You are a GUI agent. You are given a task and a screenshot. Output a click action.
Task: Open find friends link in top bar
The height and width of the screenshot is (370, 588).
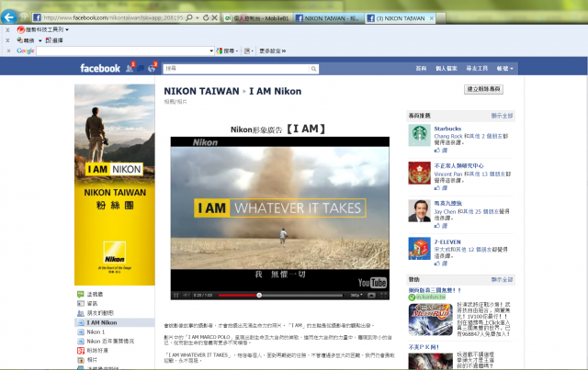click(477, 68)
